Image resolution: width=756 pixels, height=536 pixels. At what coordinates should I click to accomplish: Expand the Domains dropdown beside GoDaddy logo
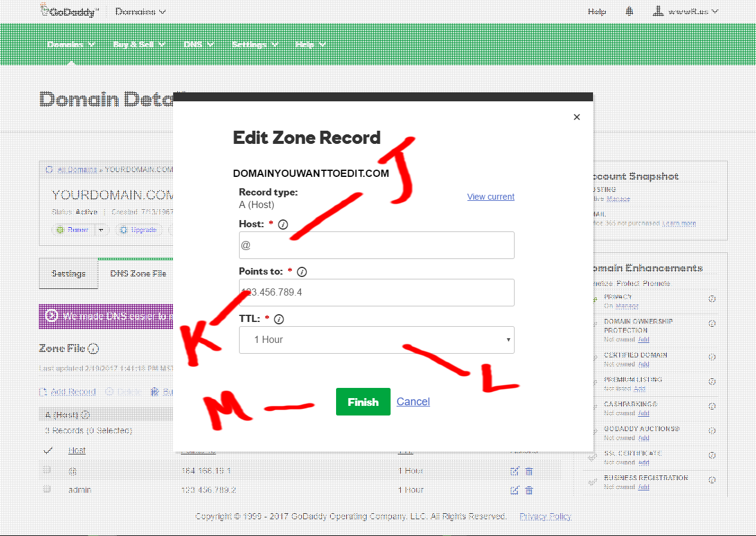[140, 11]
